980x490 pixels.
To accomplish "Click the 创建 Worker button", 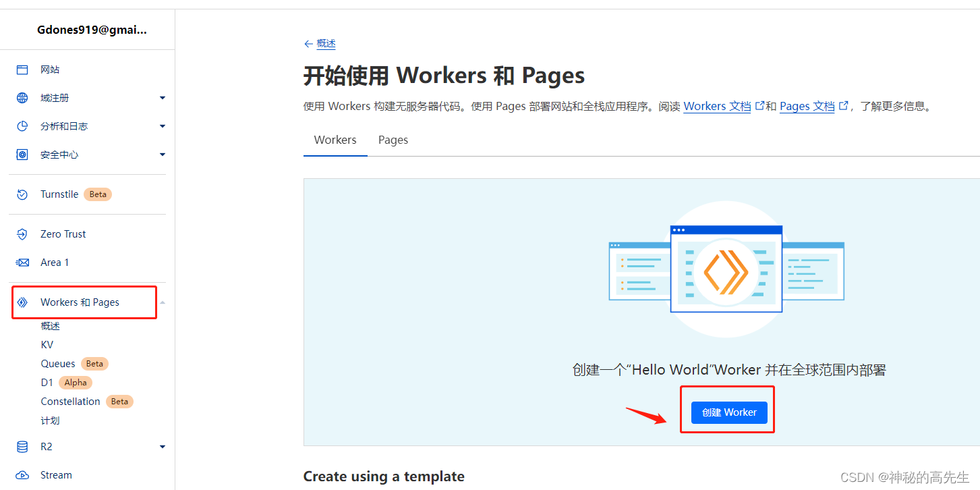I will [729, 412].
